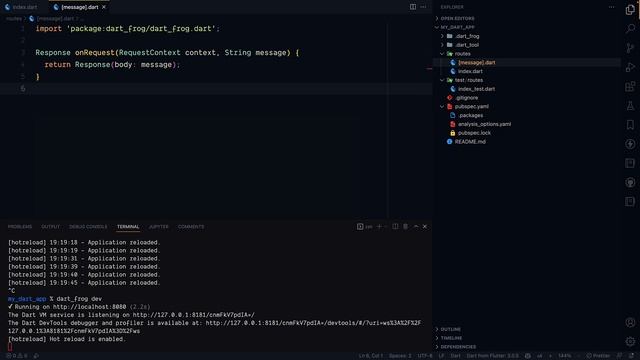Kill the terminal with the trash icon

tap(405, 227)
